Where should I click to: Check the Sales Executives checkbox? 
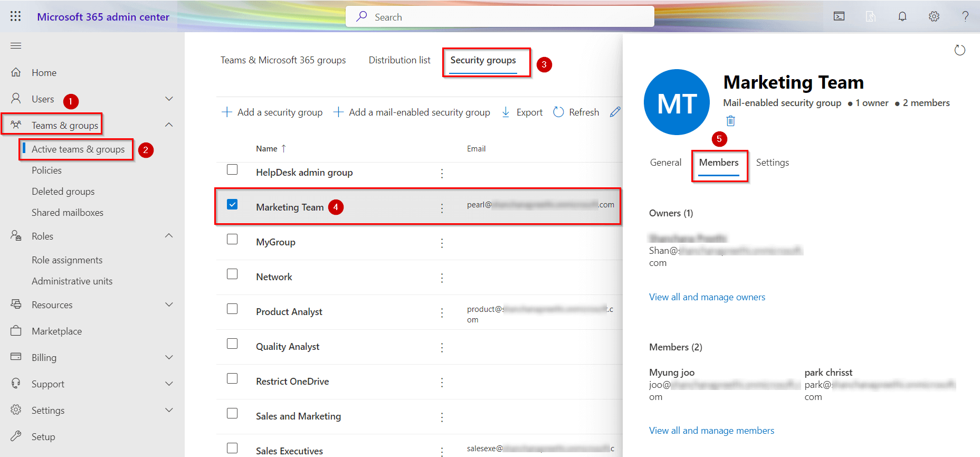[232, 448]
